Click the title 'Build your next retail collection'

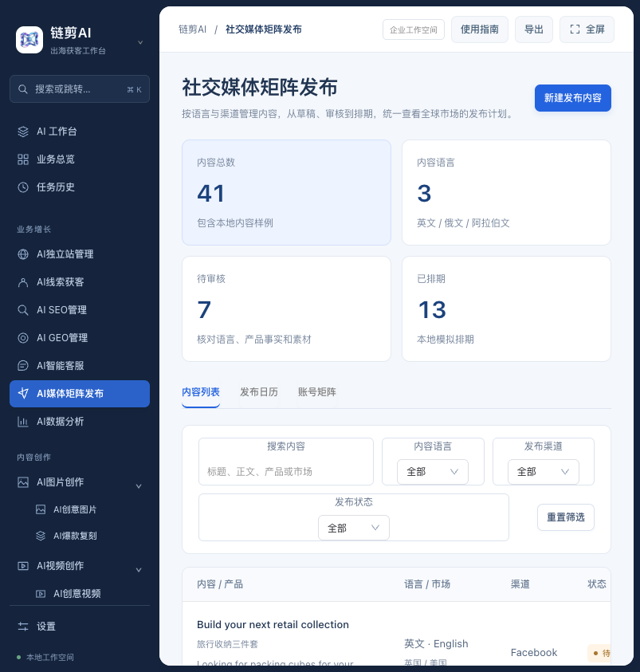click(273, 625)
